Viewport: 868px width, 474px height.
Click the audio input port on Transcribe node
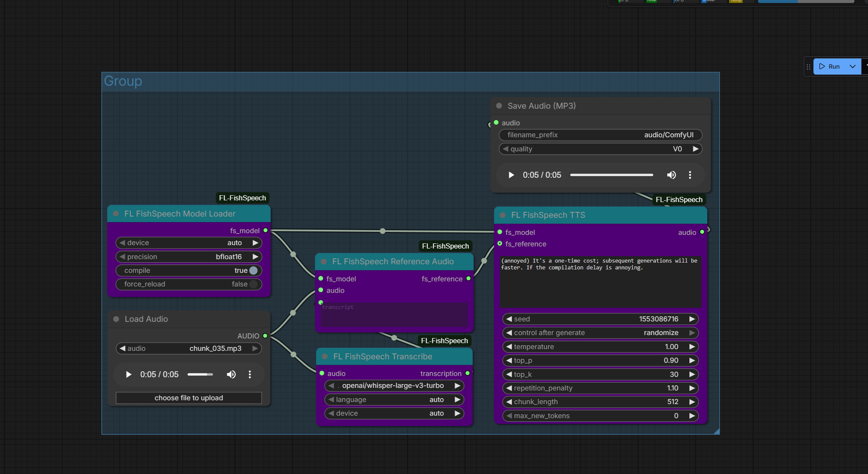tap(322, 373)
